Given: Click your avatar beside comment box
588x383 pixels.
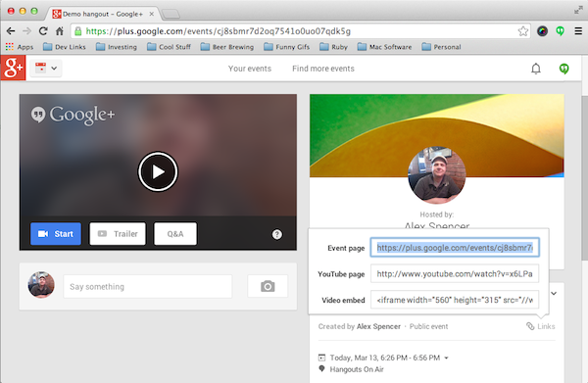Looking at the screenshot, I should click(x=41, y=285).
